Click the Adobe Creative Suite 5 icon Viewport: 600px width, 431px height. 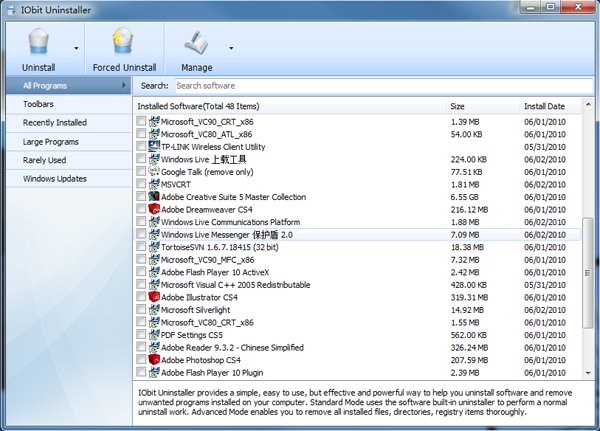(x=154, y=197)
